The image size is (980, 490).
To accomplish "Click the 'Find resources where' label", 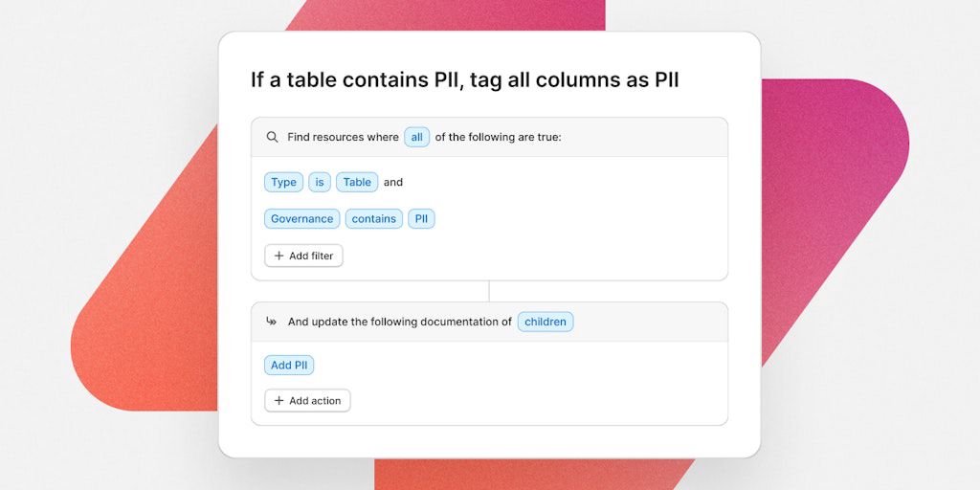I will 343,137.
